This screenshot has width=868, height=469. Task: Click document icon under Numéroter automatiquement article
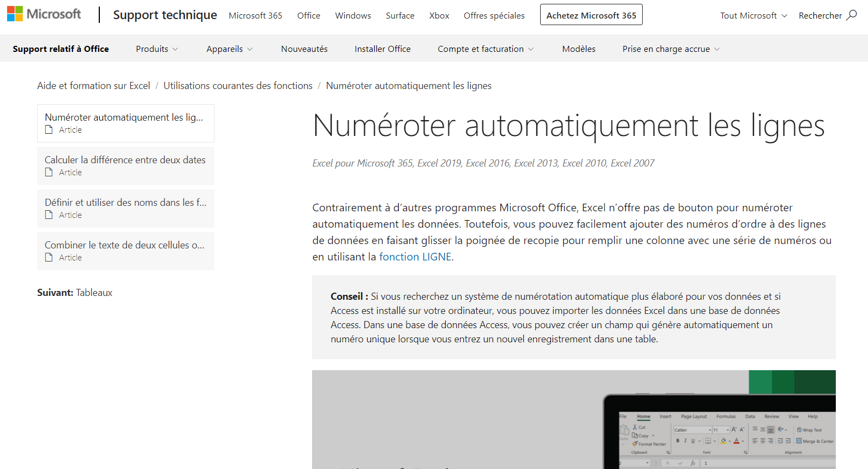tap(49, 129)
